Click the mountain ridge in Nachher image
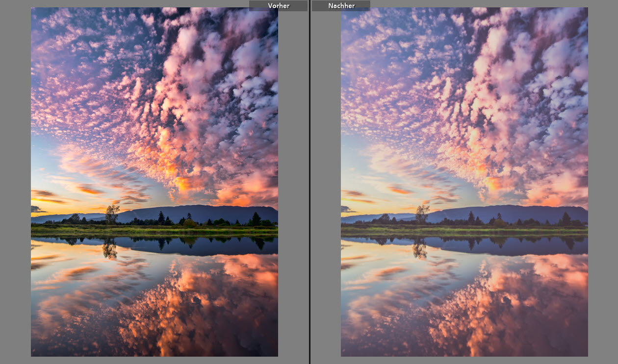 [515, 212]
